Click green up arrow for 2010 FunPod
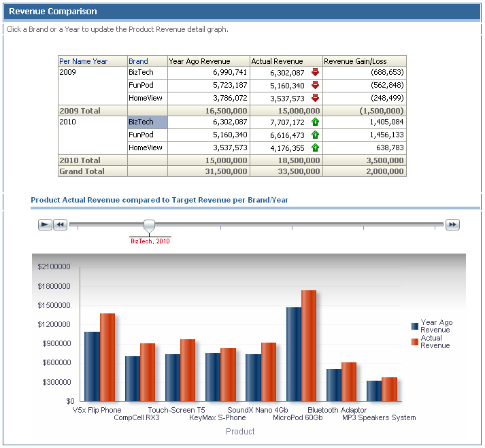 tap(315, 135)
